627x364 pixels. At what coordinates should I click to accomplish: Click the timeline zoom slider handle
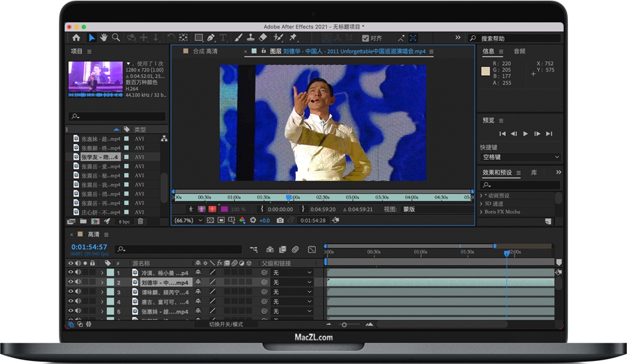(x=344, y=324)
